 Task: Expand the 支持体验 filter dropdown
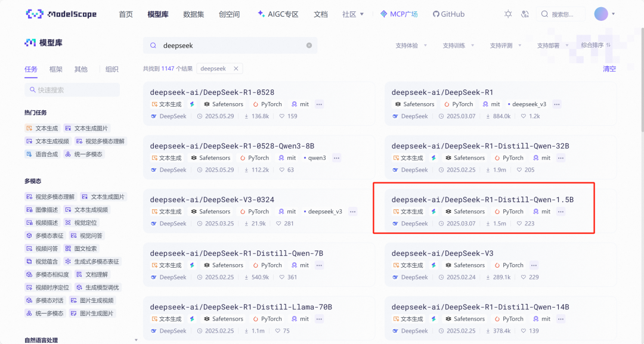(411, 45)
